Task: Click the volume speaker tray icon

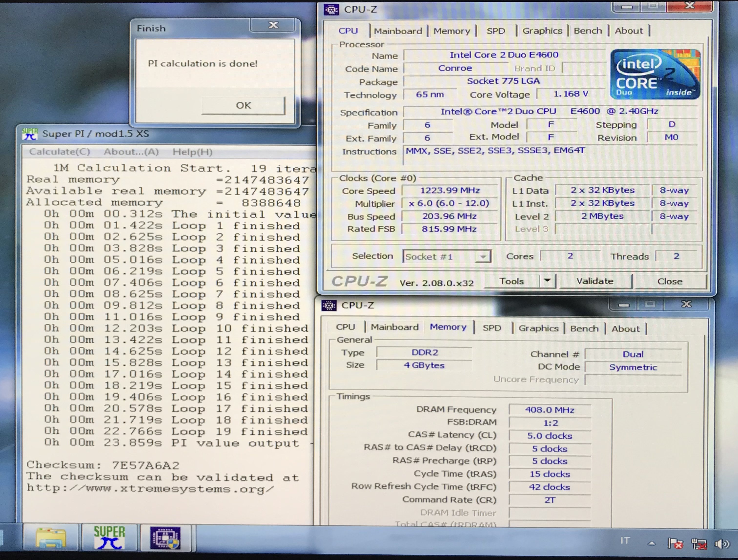Action: 722,544
